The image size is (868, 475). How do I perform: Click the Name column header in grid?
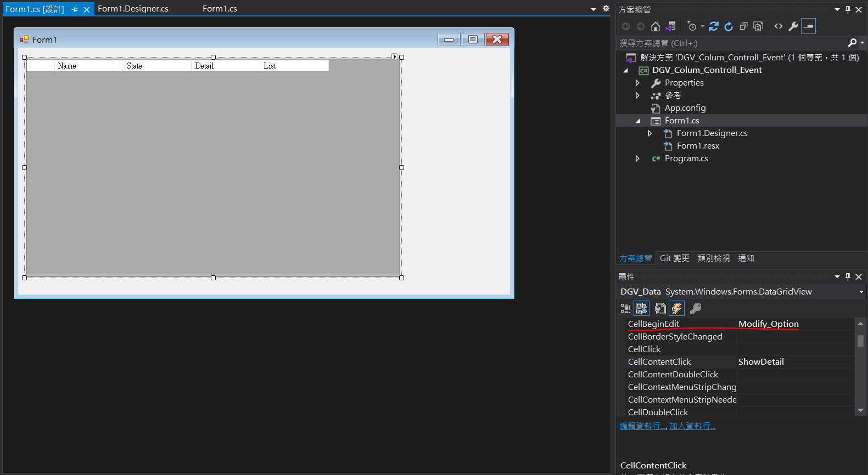(88, 66)
